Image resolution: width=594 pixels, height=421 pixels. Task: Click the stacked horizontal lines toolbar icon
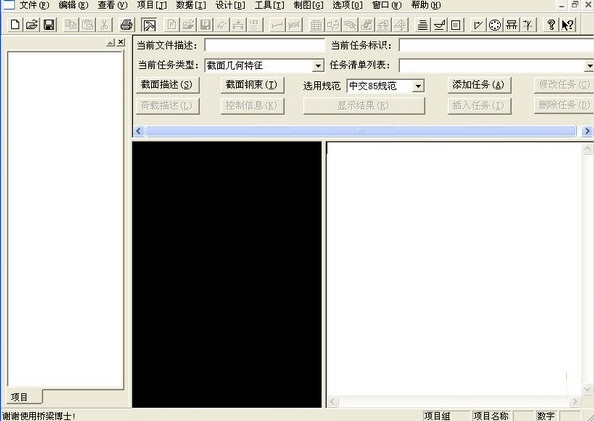(x=422, y=25)
